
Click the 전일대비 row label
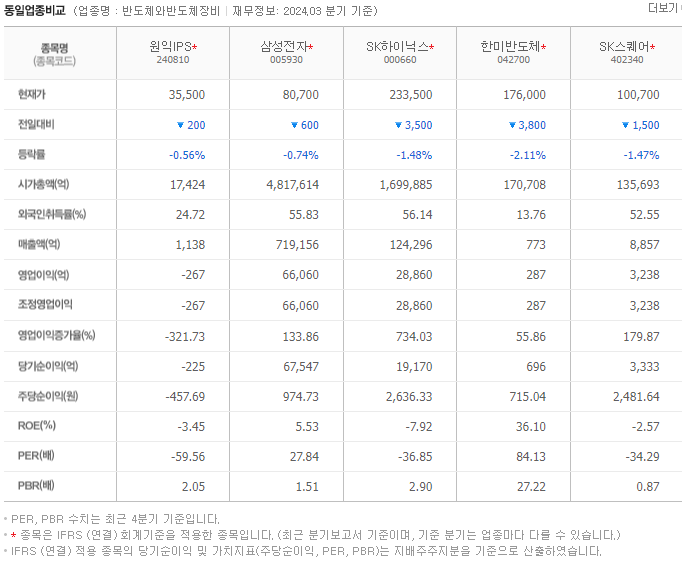(x=36, y=124)
